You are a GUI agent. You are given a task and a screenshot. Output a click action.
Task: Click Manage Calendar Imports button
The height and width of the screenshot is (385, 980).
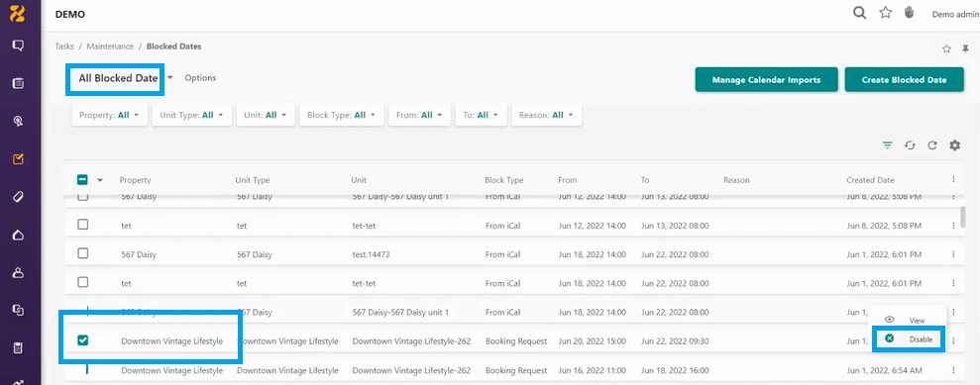point(766,80)
